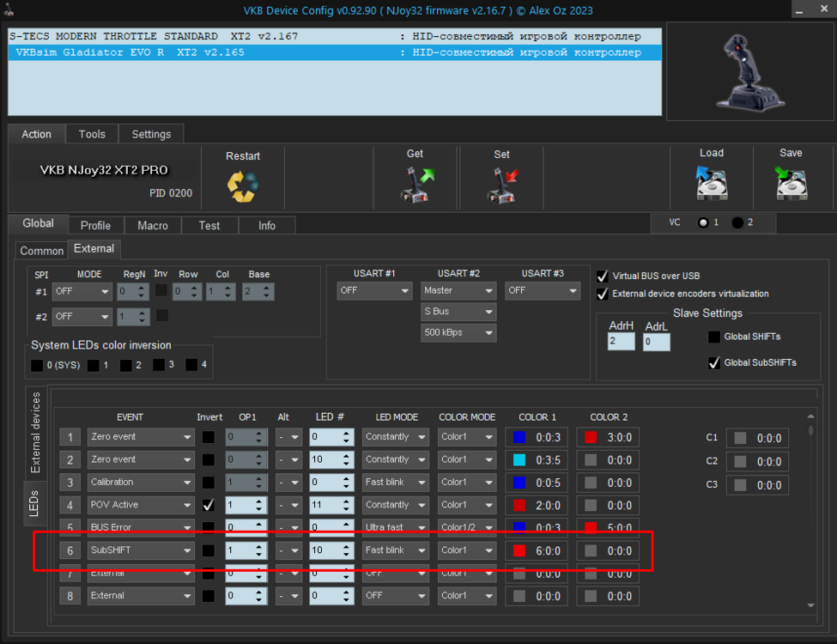Toggle External device encoders virtualization checkbox

click(x=603, y=294)
